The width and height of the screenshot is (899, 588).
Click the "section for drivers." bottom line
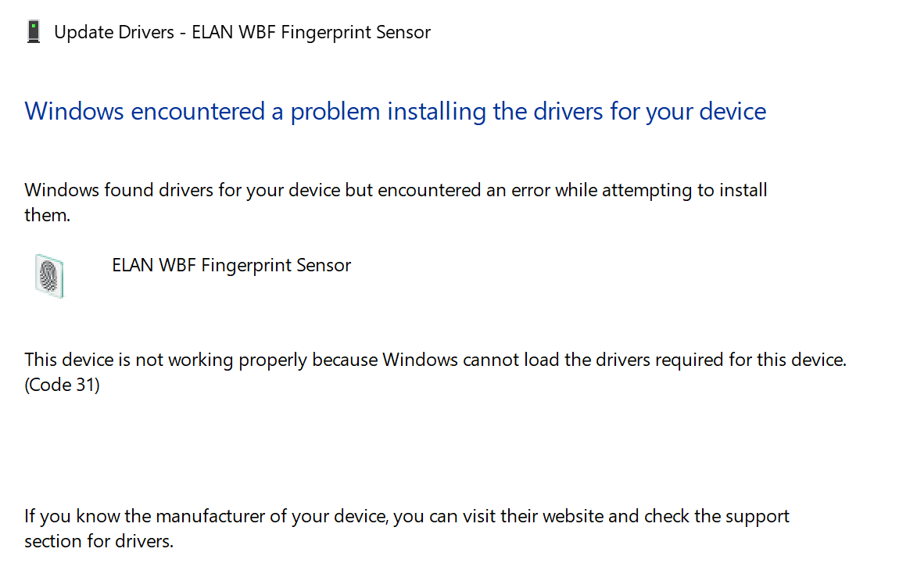pos(98,541)
